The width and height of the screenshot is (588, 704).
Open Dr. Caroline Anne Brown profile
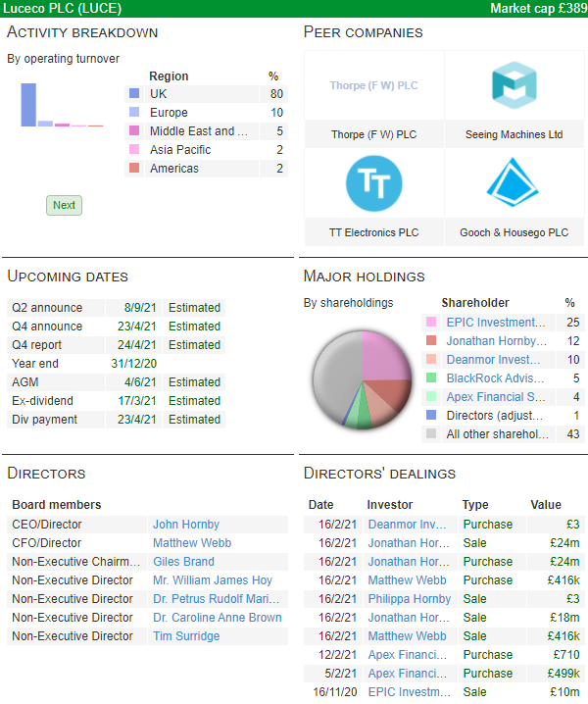pyautogui.click(x=218, y=618)
